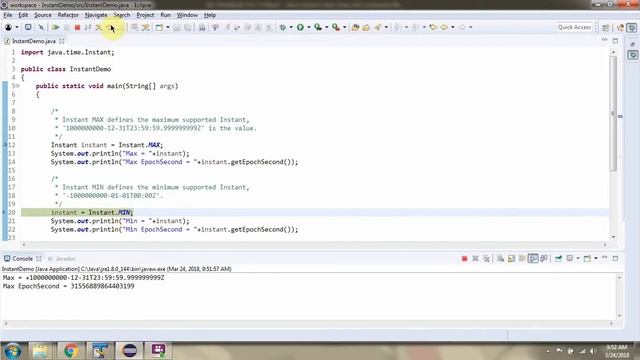Collapse main method fold marker at line 5
Screen dimensions: 640x360
tap(18, 86)
